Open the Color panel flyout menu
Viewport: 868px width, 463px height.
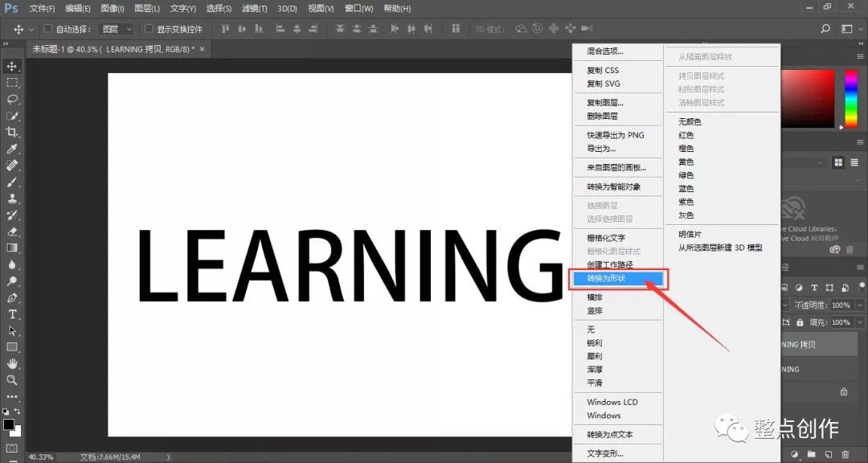coord(860,56)
